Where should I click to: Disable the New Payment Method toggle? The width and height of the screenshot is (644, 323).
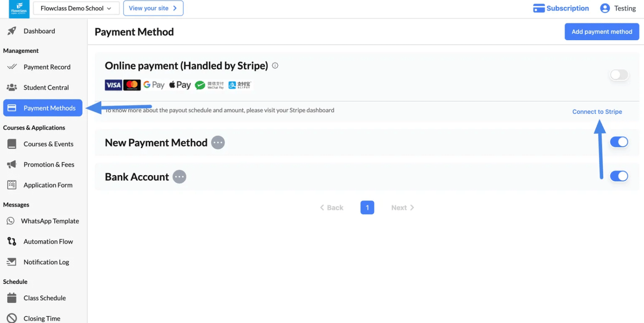(619, 142)
